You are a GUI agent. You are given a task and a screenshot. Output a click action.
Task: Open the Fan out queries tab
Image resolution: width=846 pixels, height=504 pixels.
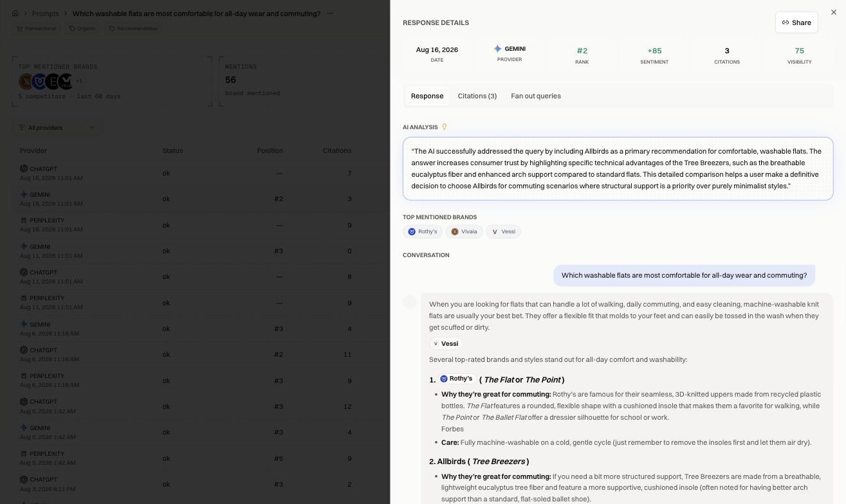pyautogui.click(x=536, y=96)
